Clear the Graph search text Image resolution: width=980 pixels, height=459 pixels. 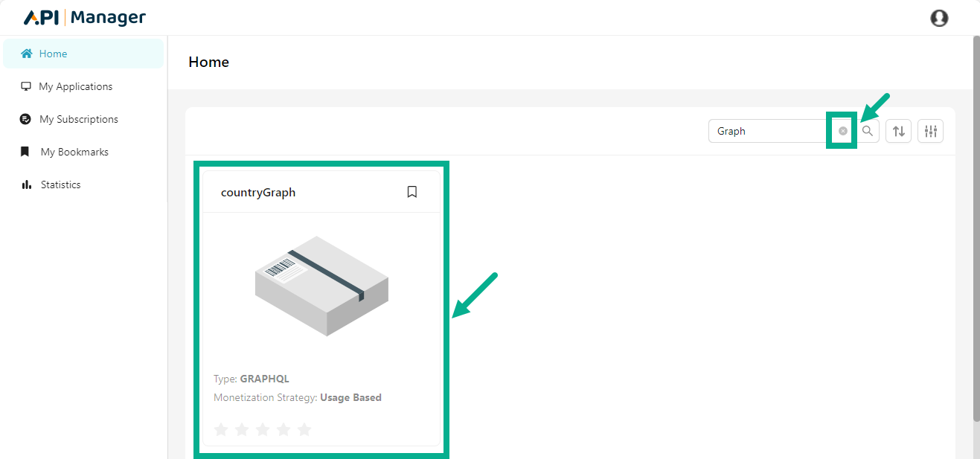tap(842, 131)
